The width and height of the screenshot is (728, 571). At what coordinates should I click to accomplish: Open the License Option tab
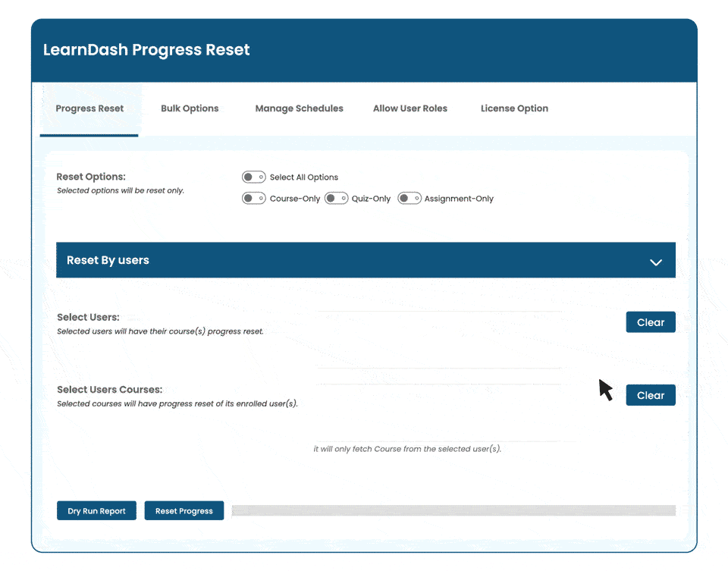(514, 108)
